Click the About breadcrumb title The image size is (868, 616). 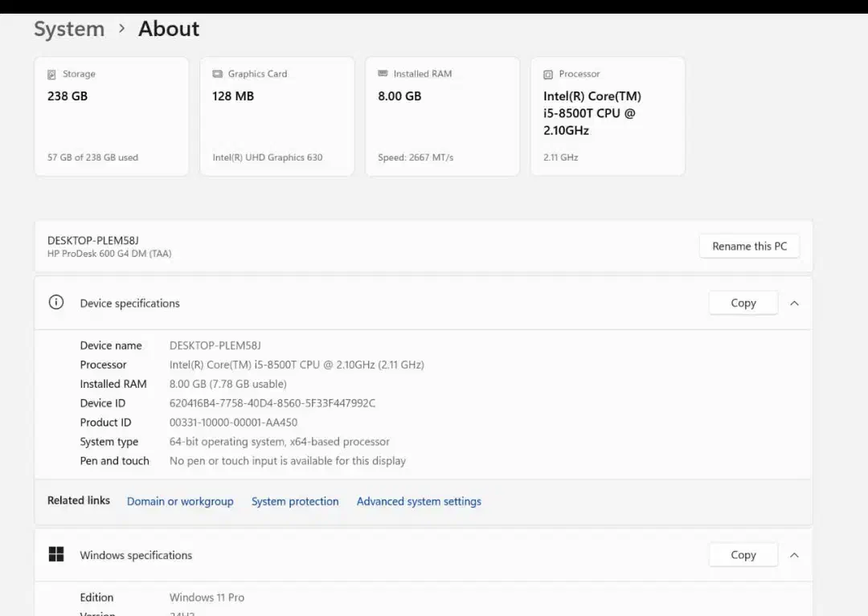click(169, 29)
